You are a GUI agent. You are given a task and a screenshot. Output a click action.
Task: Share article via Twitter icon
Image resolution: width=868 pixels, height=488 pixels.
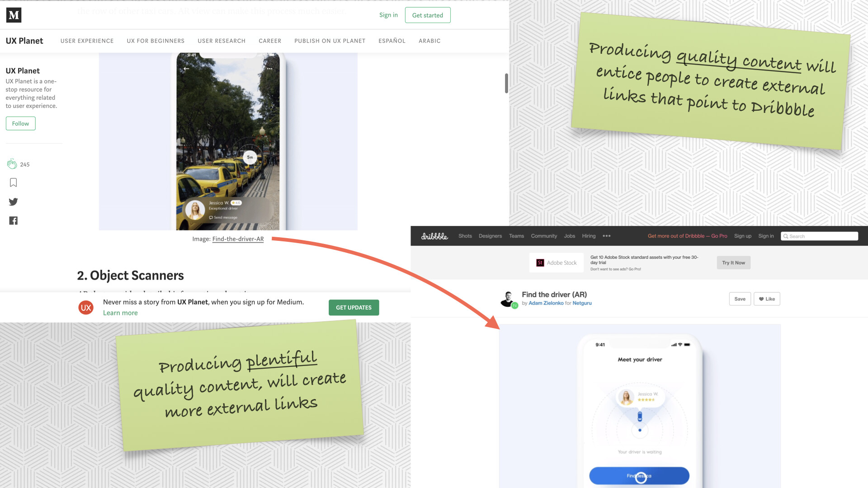13,202
